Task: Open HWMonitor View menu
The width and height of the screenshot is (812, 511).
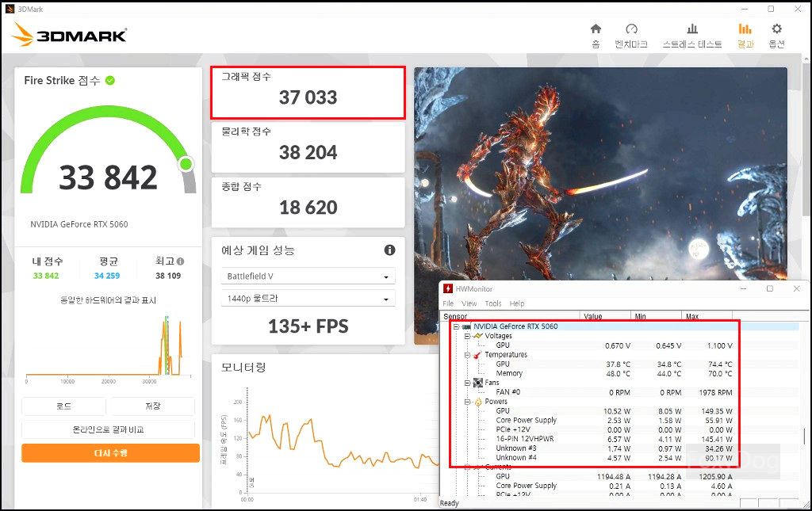Action: (x=469, y=303)
